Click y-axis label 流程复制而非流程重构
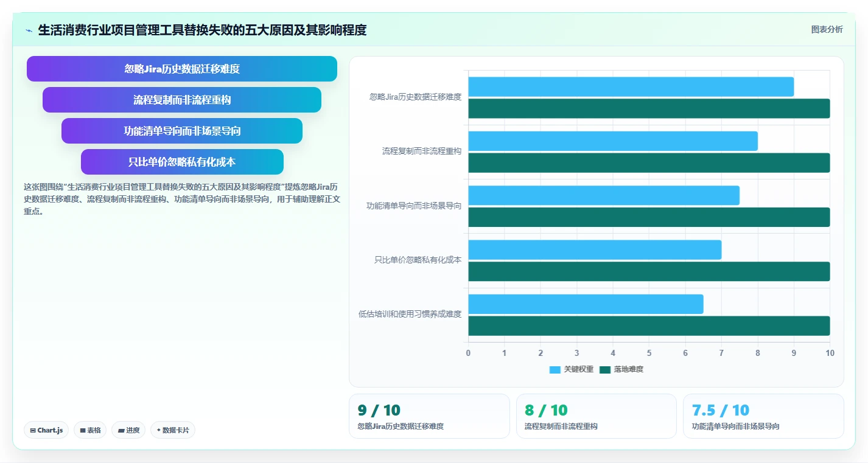Screen dimensions: 868x463 coord(422,151)
